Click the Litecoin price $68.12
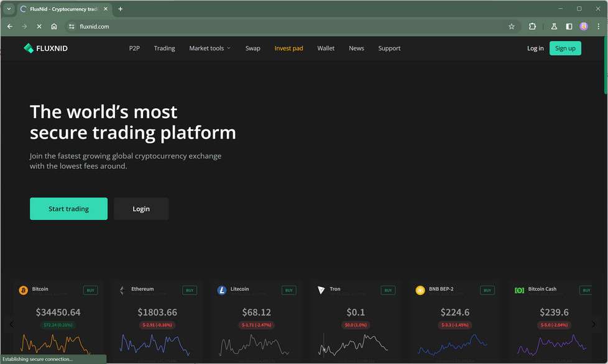608x364 pixels. pos(257,312)
